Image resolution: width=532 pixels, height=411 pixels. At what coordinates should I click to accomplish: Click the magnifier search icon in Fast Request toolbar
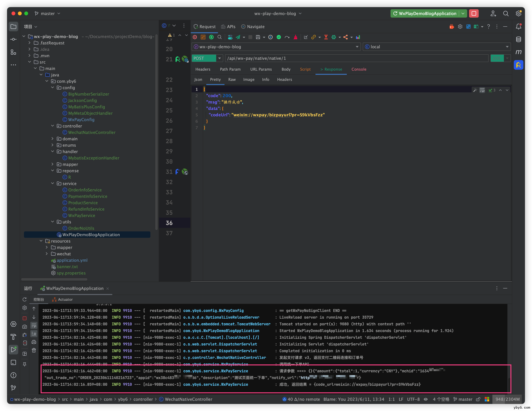coord(220,37)
